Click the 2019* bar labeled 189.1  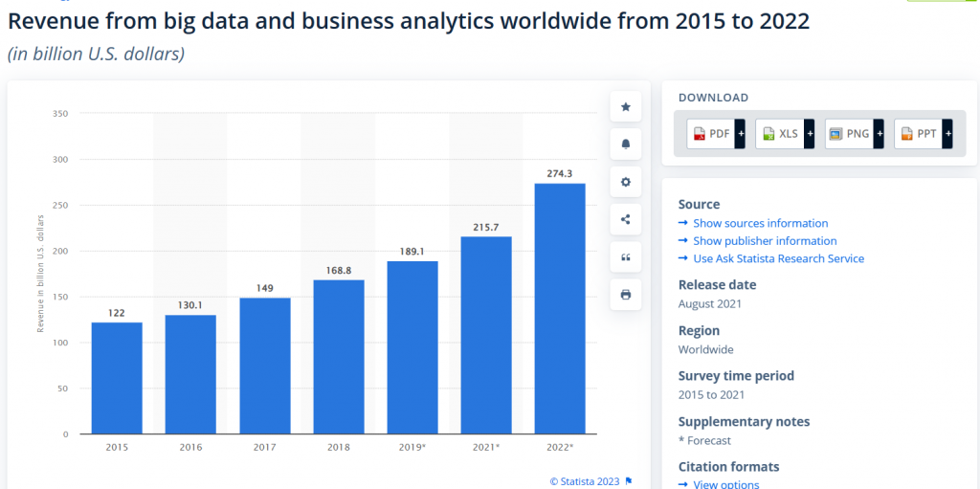pyautogui.click(x=412, y=347)
